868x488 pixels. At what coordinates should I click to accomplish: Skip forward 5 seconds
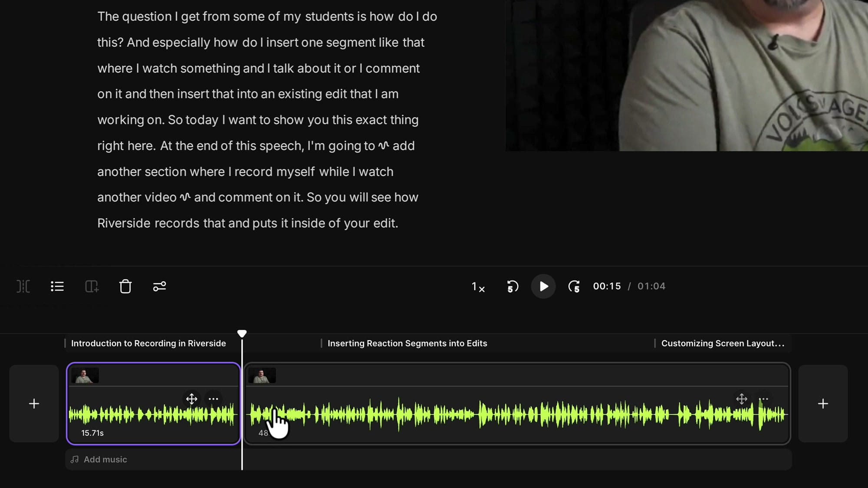click(574, 286)
